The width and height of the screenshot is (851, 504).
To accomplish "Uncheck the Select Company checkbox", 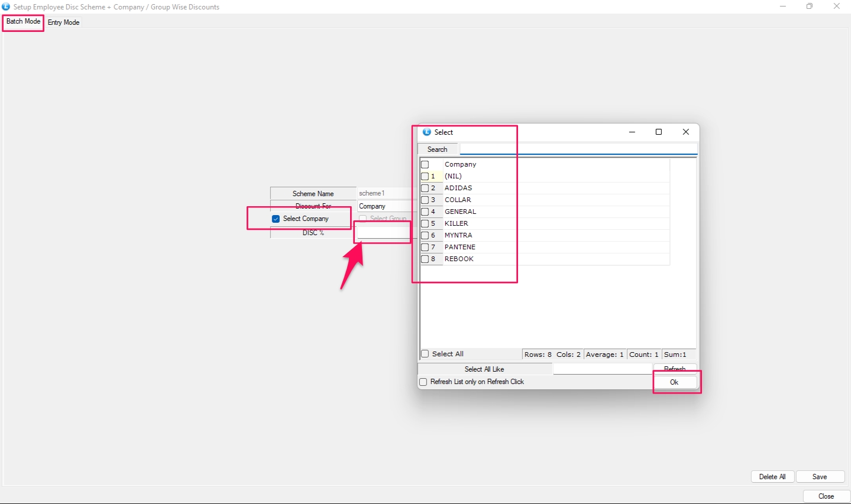I will point(276,219).
